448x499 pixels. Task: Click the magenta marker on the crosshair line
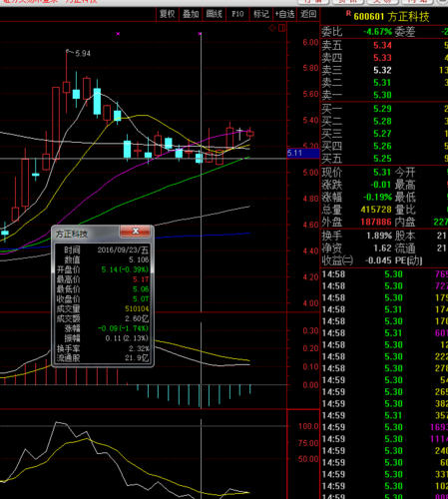tap(200, 34)
